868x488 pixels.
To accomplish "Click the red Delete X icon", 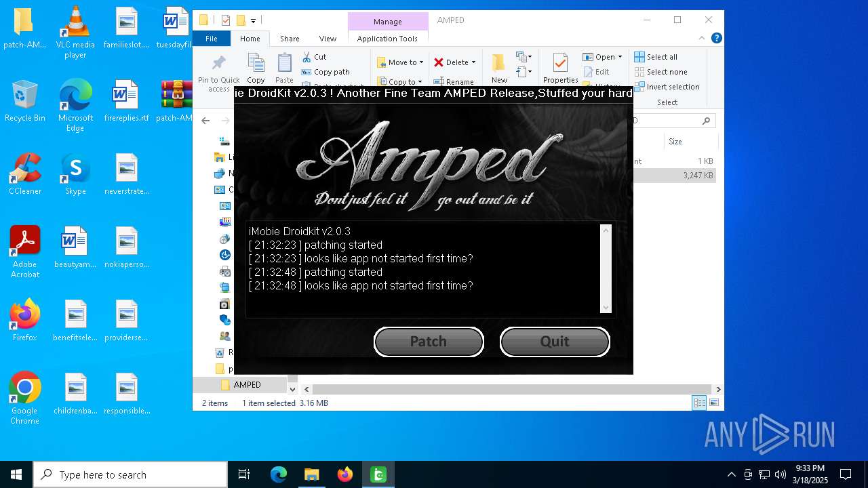I will coord(439,62).
